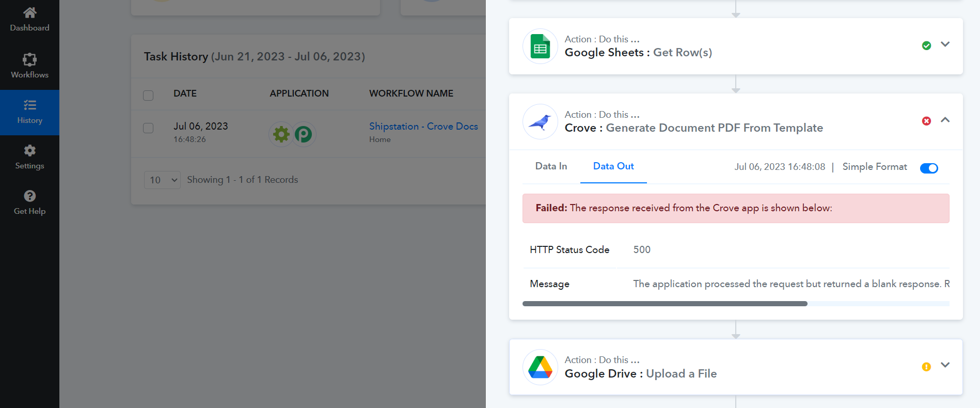Click red failed status icon for Crove
This screenshot has width=980, height=408.
(926, 121)
